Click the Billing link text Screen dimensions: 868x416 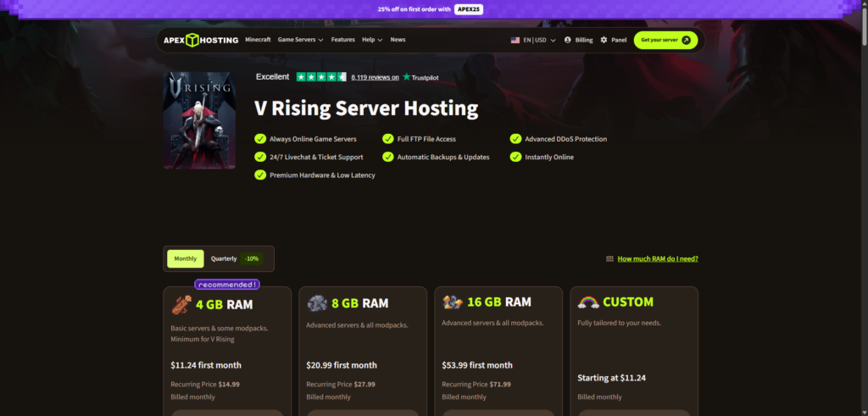tap(584, 40)
